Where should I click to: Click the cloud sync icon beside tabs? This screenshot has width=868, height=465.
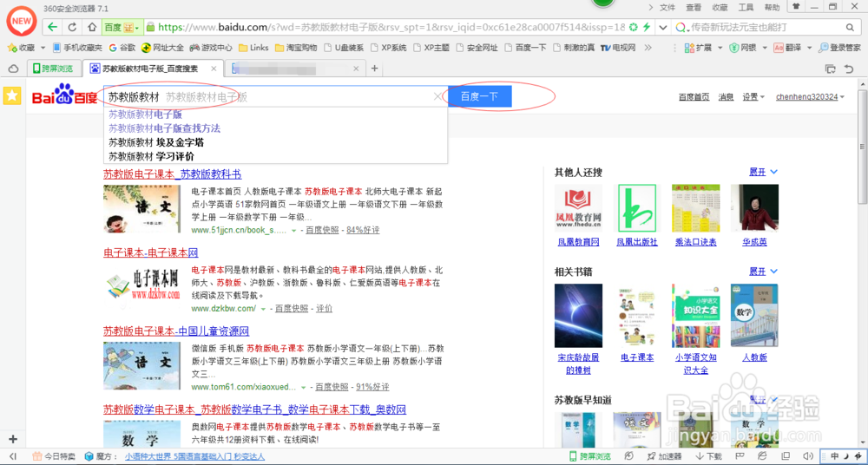13,69
